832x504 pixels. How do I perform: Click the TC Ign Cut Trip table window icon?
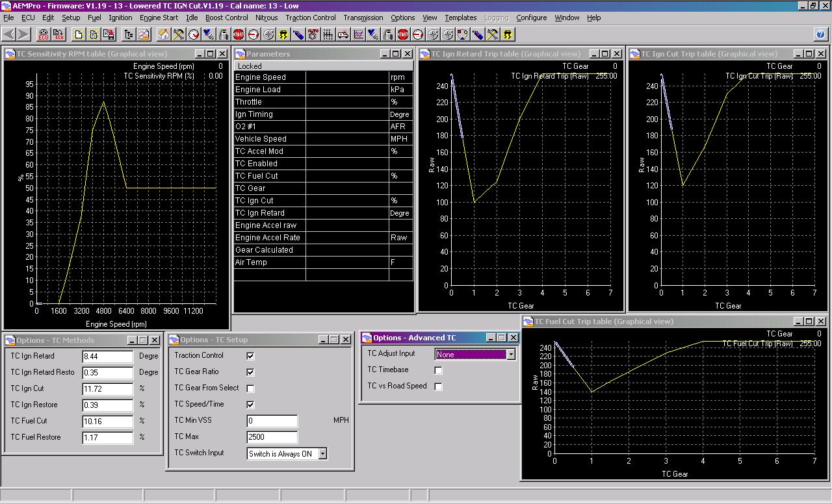pyautogui.click(x=635, y=54)
